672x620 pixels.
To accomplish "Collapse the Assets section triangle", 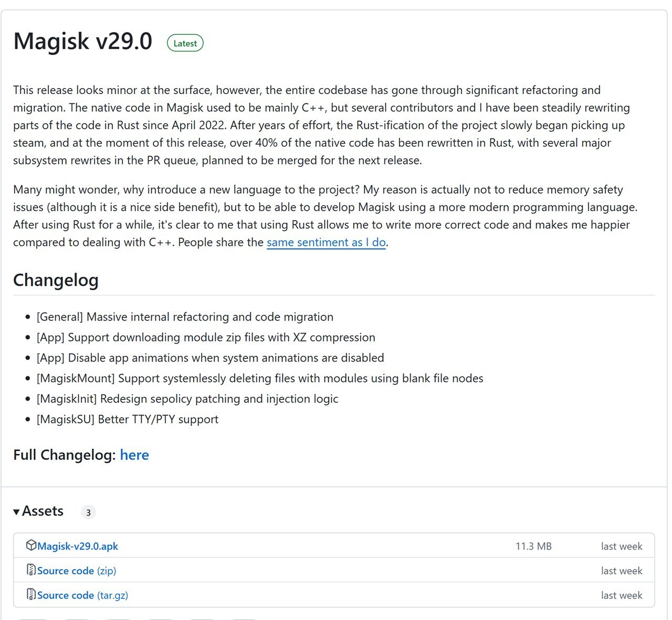I will 17,512.
